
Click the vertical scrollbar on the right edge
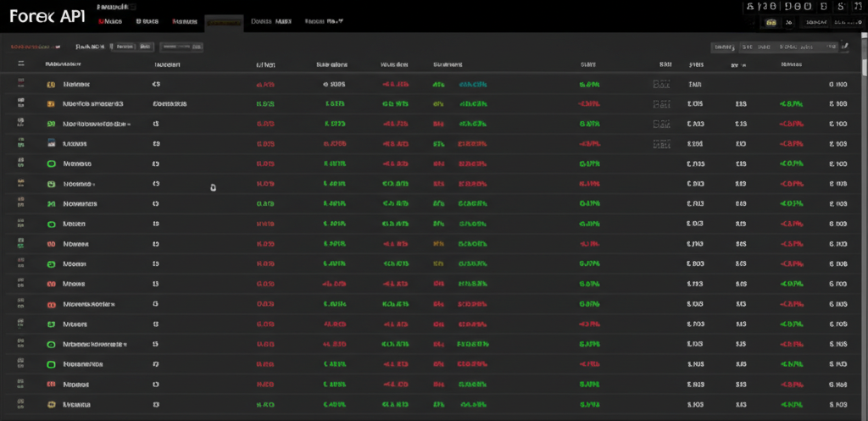click(x=864, y=212)
